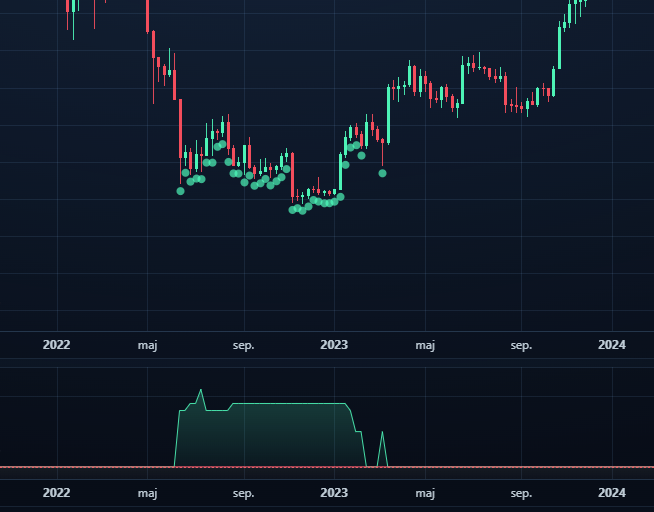654x512 pixels.
Task: Click the maj label following 2022 on indicator pane axis
Action: click(x=148, y=494)
